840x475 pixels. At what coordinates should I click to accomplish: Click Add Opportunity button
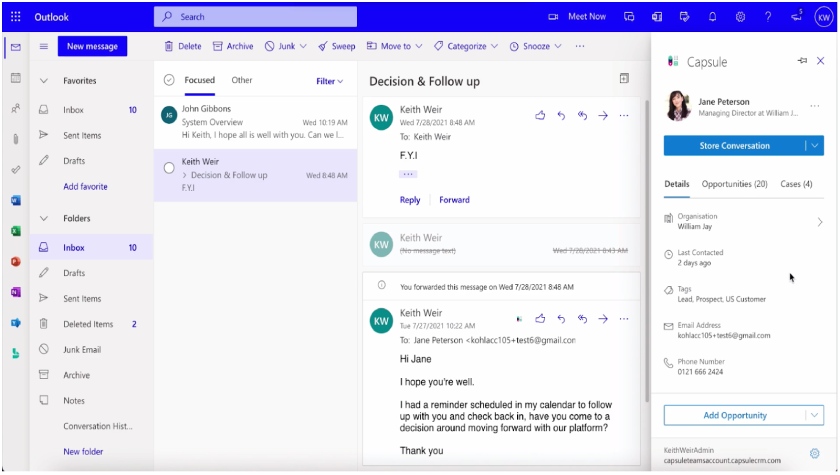coord(734,415)
